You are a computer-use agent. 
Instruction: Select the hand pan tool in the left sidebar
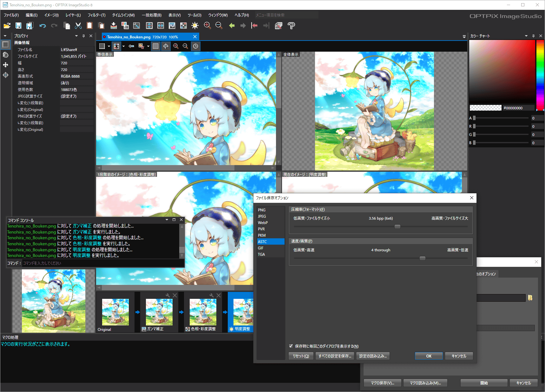(6, 55)
